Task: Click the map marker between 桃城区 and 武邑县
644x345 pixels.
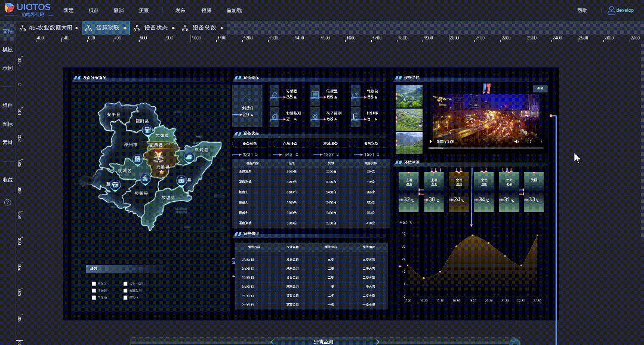Action: pos(144,178)
